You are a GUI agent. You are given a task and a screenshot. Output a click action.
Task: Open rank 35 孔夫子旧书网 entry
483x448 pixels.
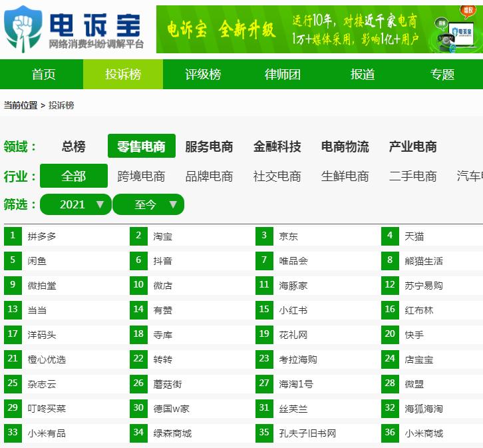pyautogui.click(x=307, y=434)
